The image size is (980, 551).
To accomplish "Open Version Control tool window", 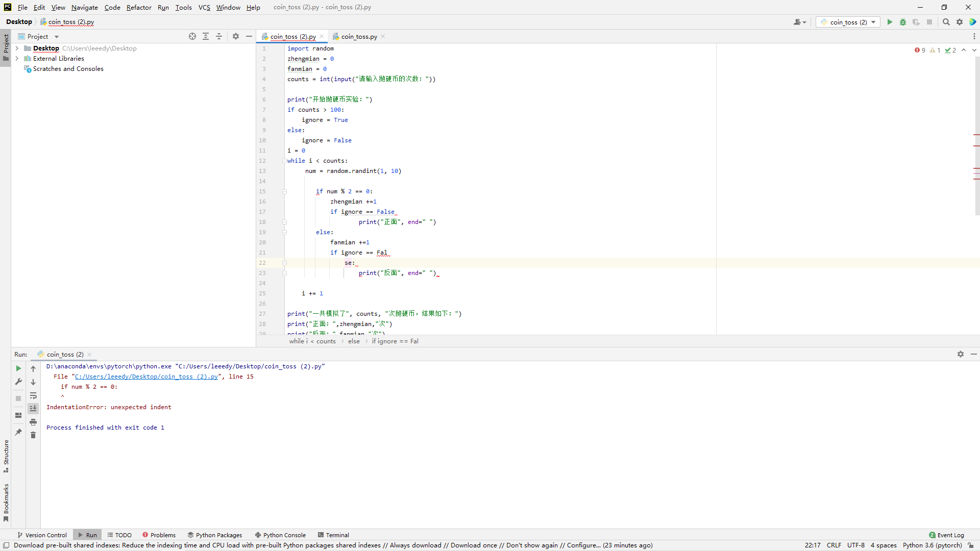I will [x=42, y=535].
